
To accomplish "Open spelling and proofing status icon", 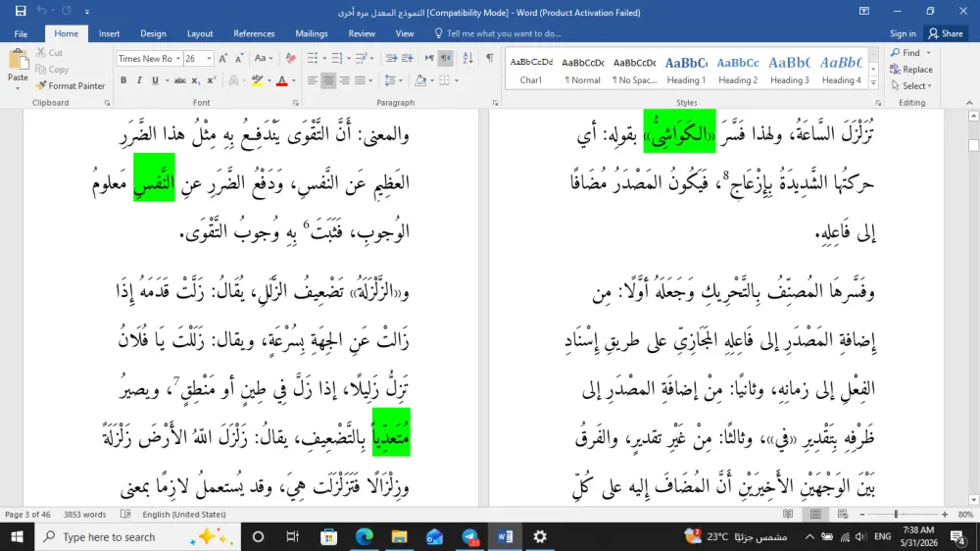I will [125, 514].
